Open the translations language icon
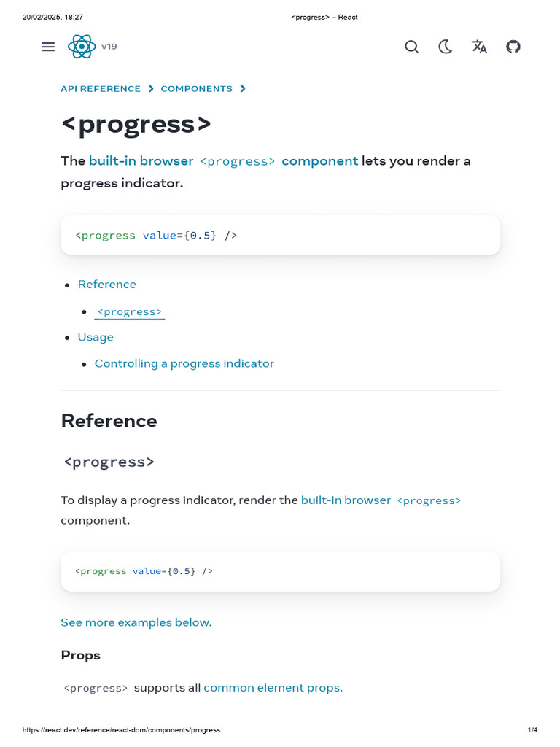This screenshot has height=747, width=560. [479, 47]
